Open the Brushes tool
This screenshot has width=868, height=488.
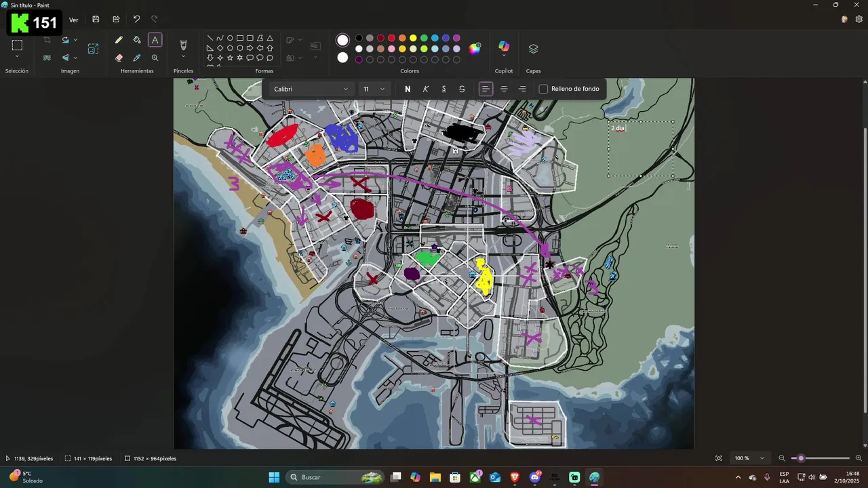(x=183, y=45)
